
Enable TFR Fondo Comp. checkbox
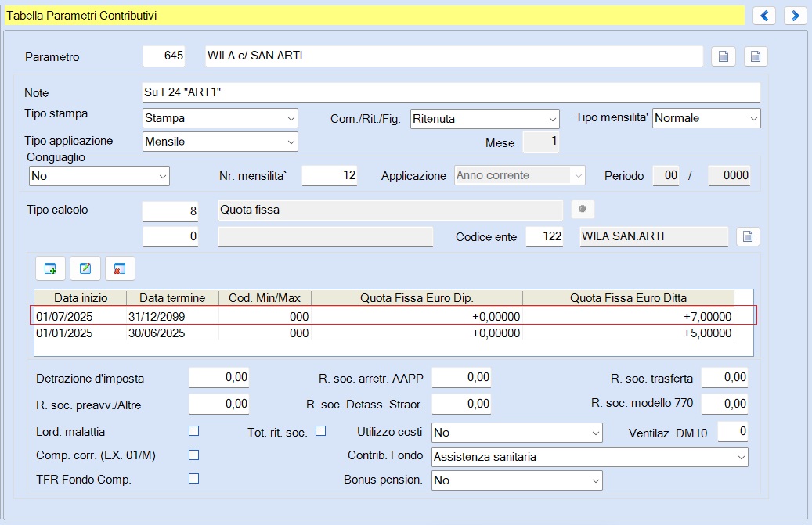tap(193, 479)
